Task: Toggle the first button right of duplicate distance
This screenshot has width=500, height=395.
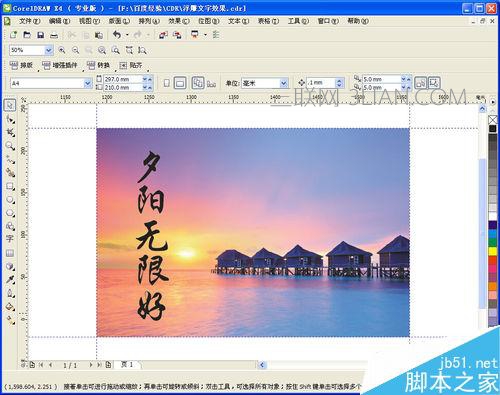Action: [x=421, y=83]
